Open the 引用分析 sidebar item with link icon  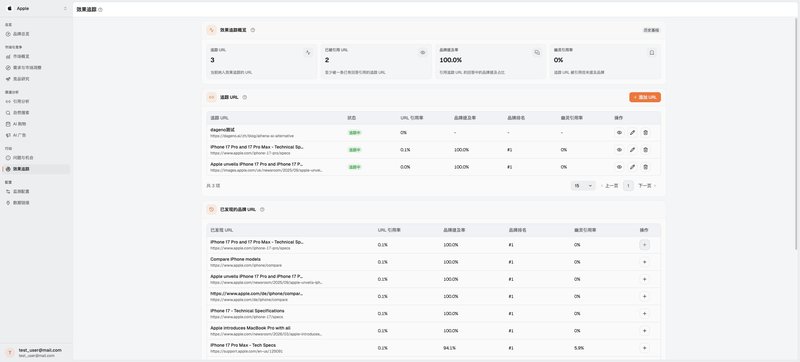(36, 101)
